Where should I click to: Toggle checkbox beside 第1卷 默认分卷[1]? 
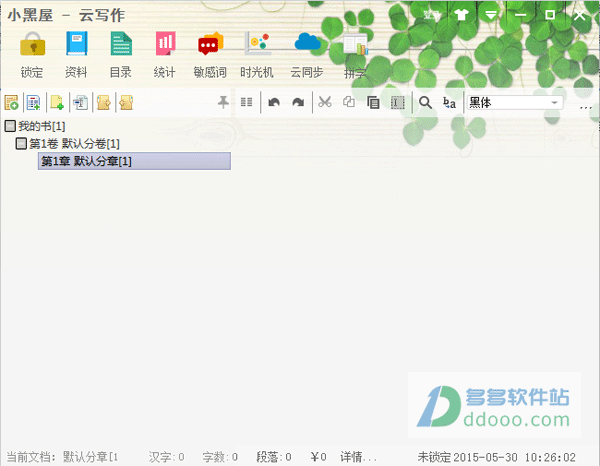click(x=21, y=143)
